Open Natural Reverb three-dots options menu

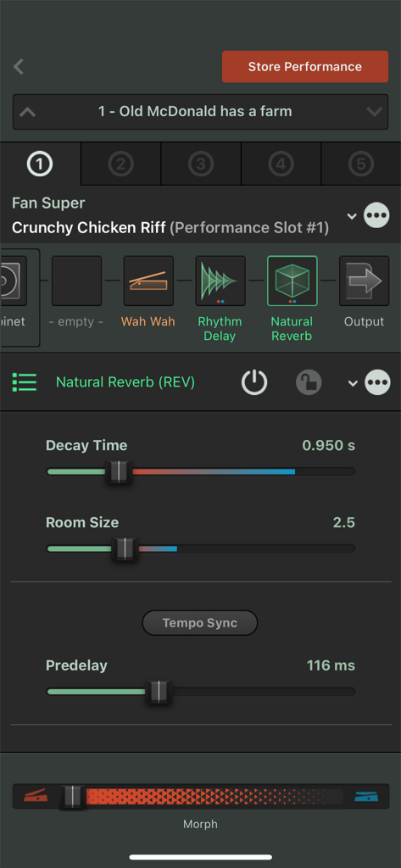(x=377, y=382)
